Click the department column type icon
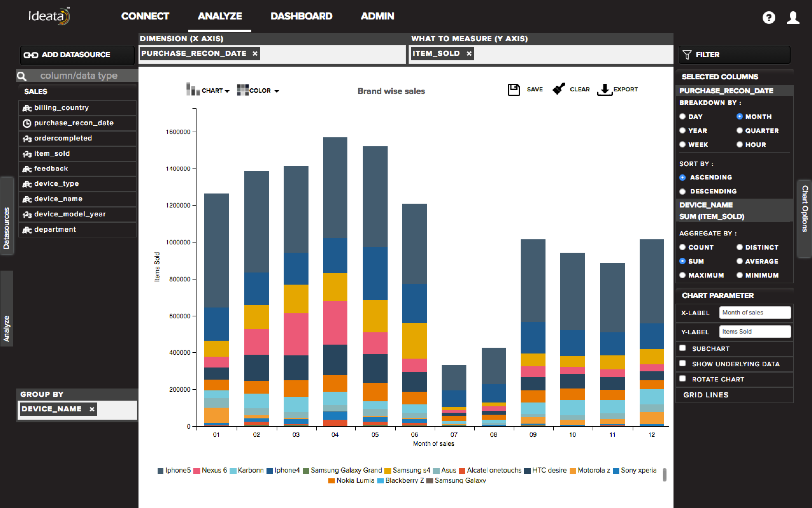This screenshot has width=812, height=508. pos(27,230)
